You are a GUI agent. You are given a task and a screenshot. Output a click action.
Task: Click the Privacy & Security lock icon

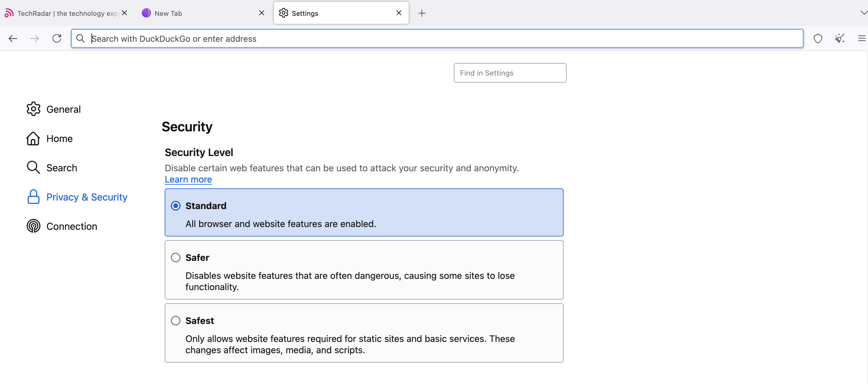pos(33,197)
